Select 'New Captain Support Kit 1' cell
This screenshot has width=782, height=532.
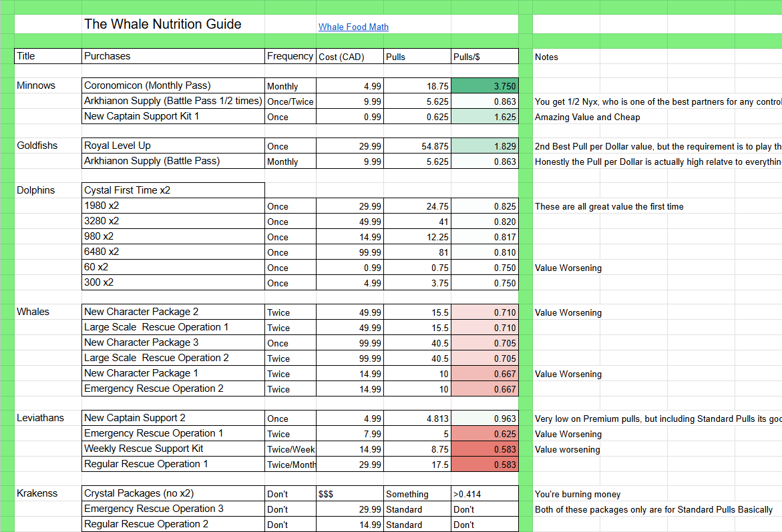point(173,117)
